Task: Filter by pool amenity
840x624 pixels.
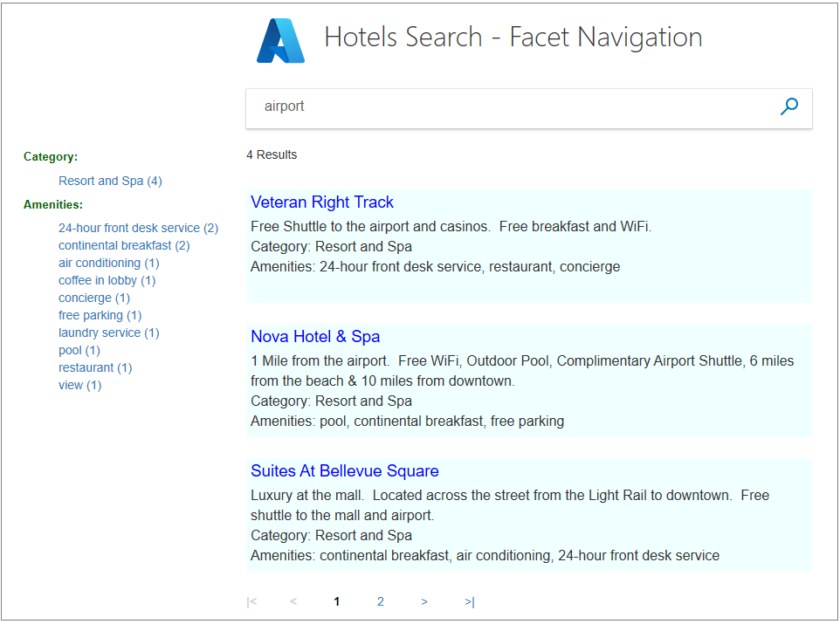Action: pyautogui.click(x=79, y=350)
